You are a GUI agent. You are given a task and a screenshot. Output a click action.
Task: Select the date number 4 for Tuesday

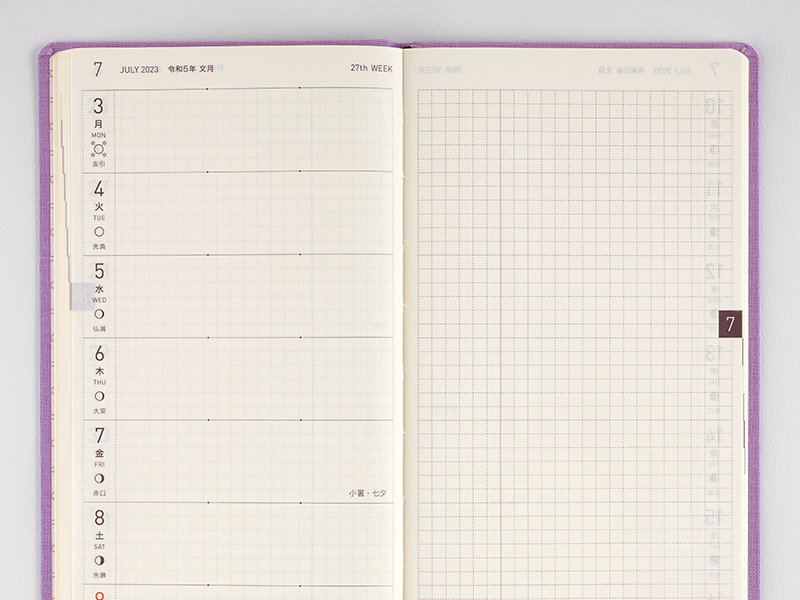[x=99, y=189]
